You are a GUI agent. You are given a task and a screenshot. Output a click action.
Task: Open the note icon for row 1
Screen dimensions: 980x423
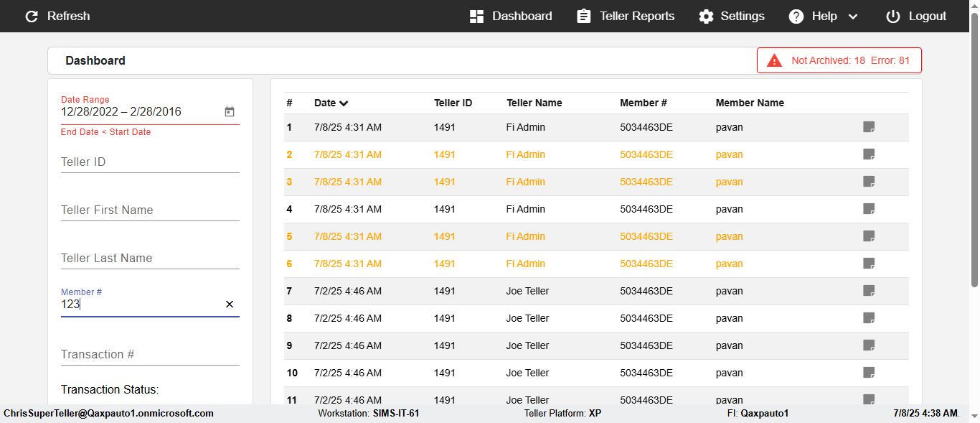[x=869, y=127]
